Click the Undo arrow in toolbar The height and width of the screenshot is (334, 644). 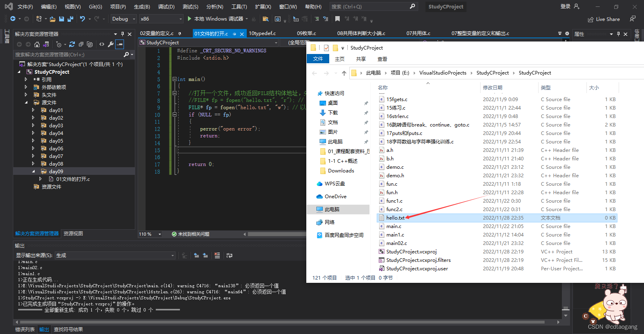tap(83, 19)
